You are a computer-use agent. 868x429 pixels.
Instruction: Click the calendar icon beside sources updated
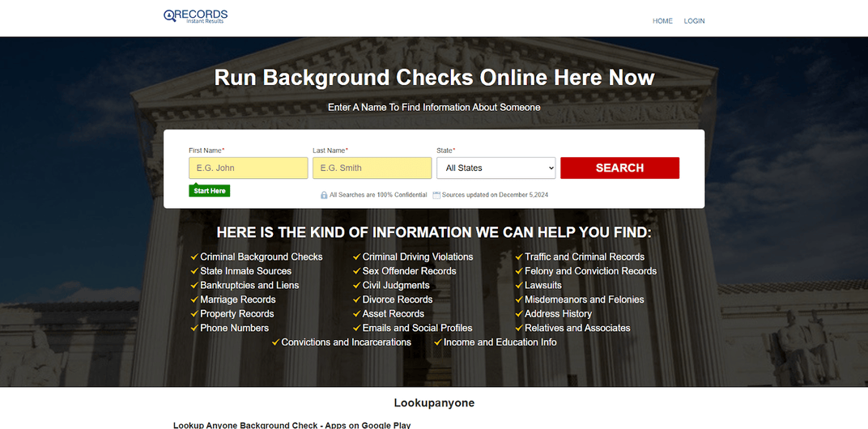coord(436,195)
